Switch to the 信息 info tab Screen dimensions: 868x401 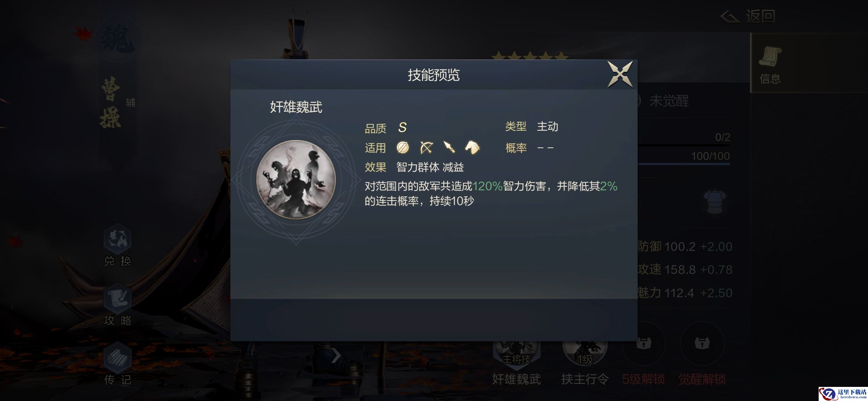coord(770,64)
